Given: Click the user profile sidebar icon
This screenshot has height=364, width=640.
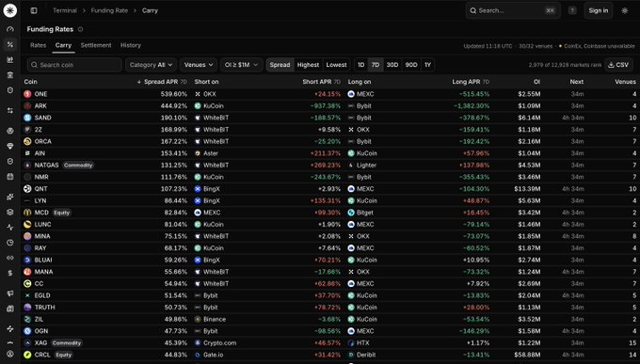Looking at the screenshot, I should point(10,355).
